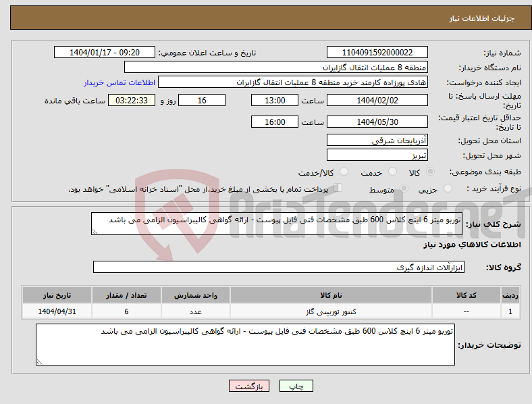Click the response deadline date 1404/02/02

pos(377,100)
